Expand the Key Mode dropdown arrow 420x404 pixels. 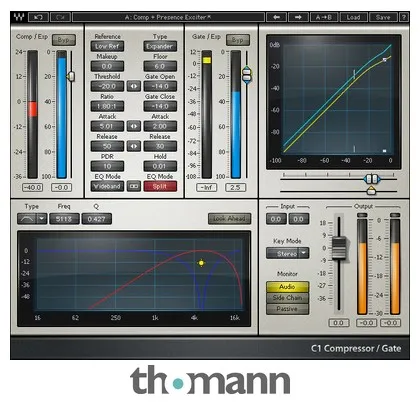[x=304, y=253]
